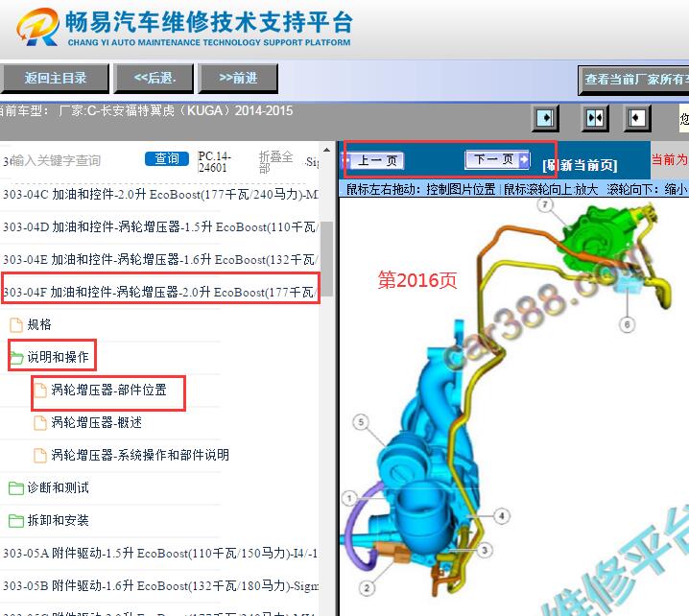Click callout number 3 in the diagram
This screenshot has width=689, height=616.
tap(485, 550)
